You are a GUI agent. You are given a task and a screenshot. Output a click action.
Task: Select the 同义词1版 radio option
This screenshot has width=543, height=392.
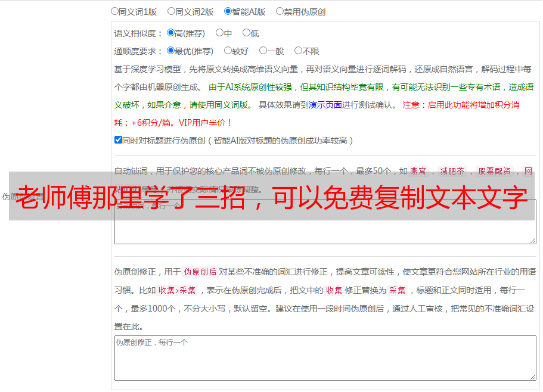tap(114, 11)
